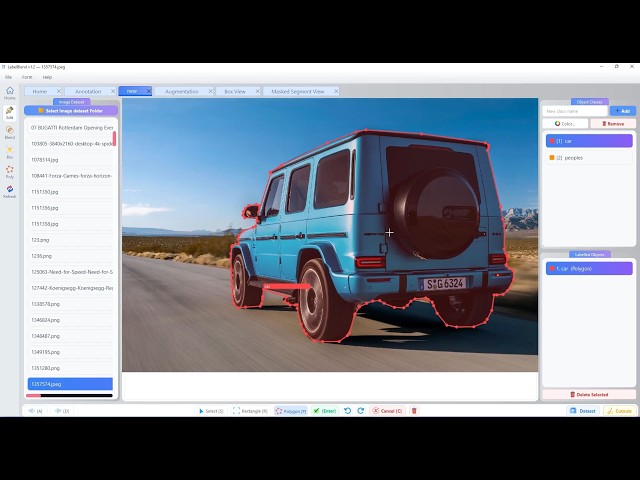Click the redo arrow icon
Image resolution: width=640 pixels, height=480 pixels.
tap(360, 411)
